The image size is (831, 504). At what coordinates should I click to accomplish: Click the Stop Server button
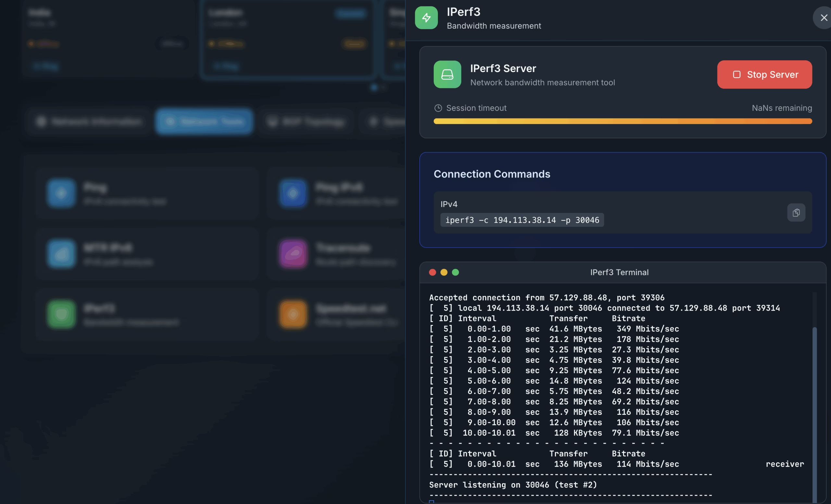764,75
